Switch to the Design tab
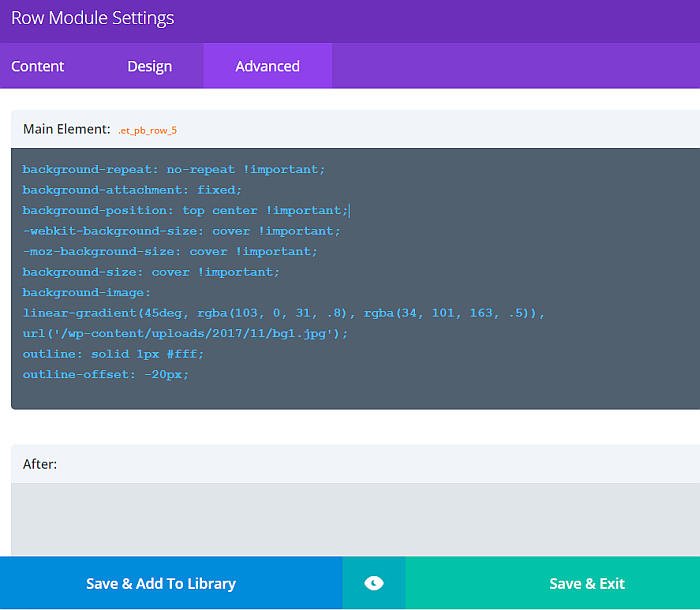Viewport: 700px width, 610px height. point(149,66)
